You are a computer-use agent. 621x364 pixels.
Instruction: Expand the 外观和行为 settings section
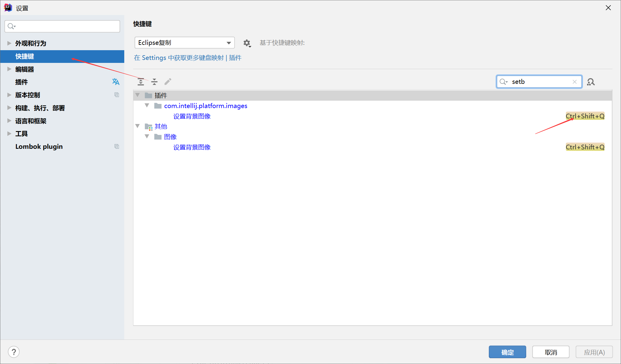click(9, 43)
